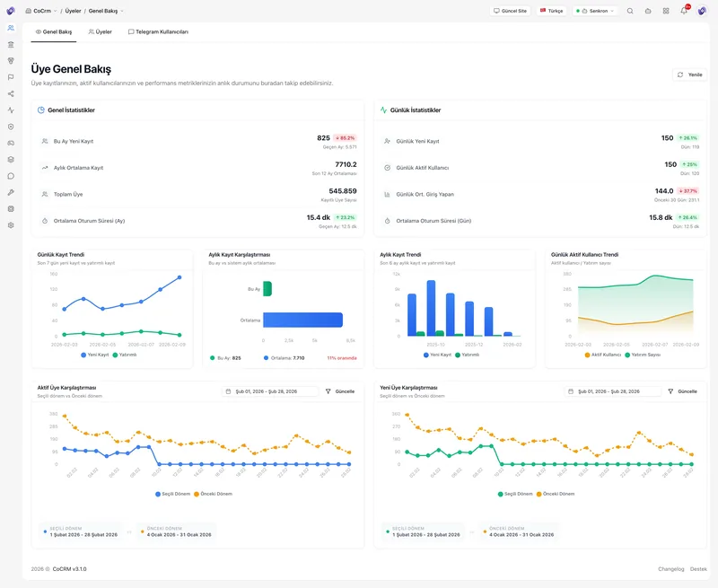Click the trend arrow icon beside Aylık Ortalama Kayıt
The width and height of the screenshot is (718, 588).
[45, 168]
